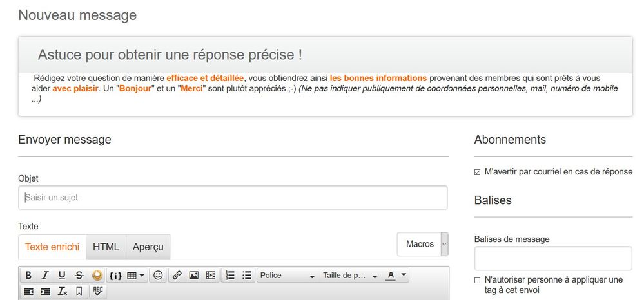Click the 'Envoyer message' heading
644x300 pixels.
tap(65, 140)
